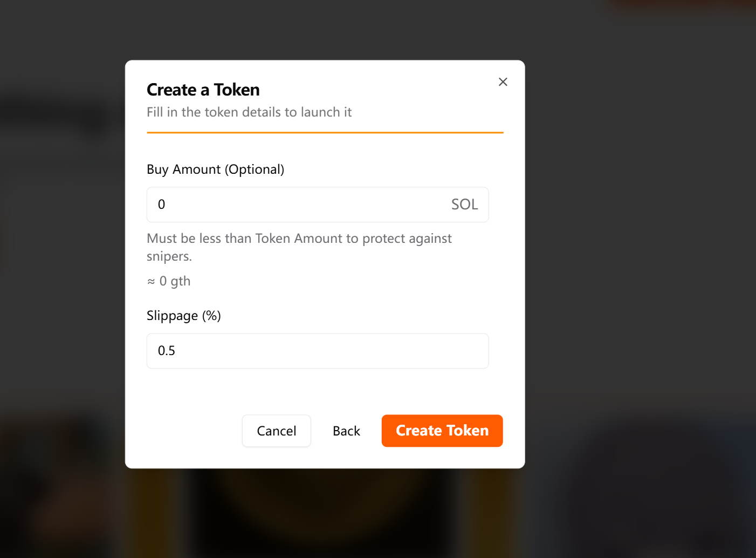
Task: Click the Cancel button
Action: coord(276,431)
